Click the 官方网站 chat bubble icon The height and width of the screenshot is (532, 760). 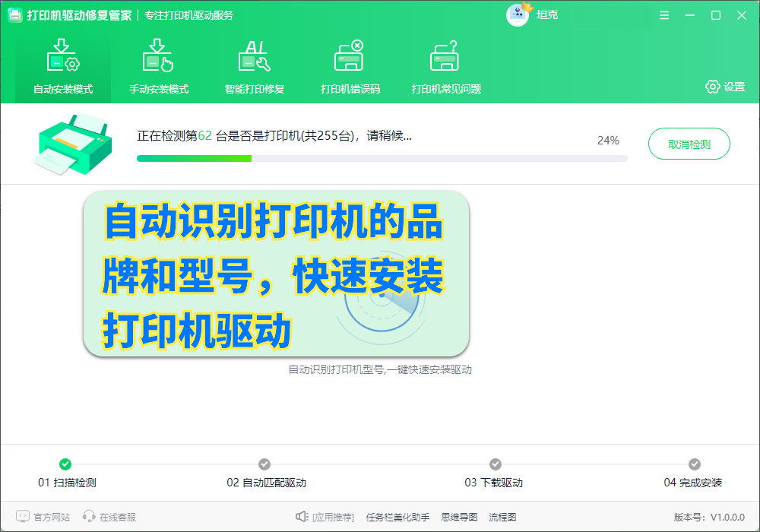24,516
